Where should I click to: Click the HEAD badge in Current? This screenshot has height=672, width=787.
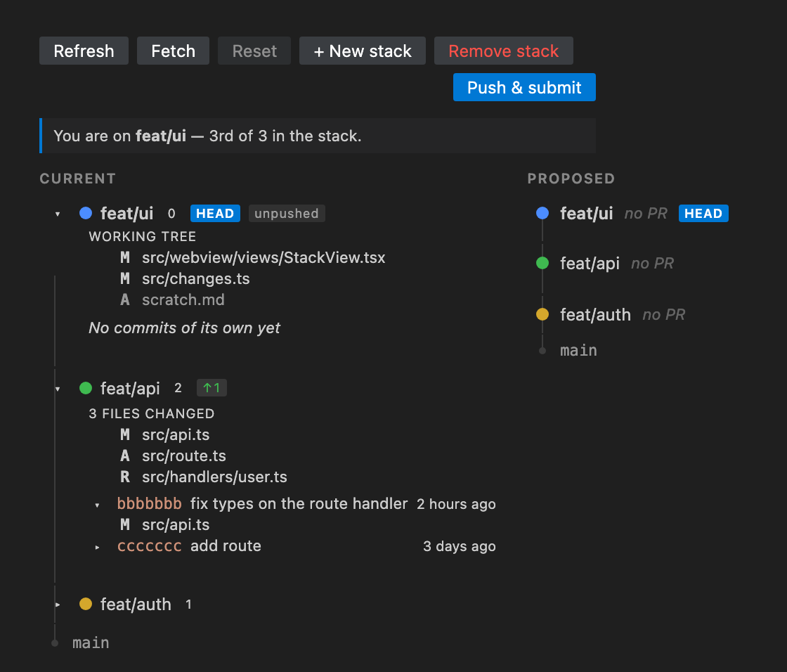tap(215, 214)
